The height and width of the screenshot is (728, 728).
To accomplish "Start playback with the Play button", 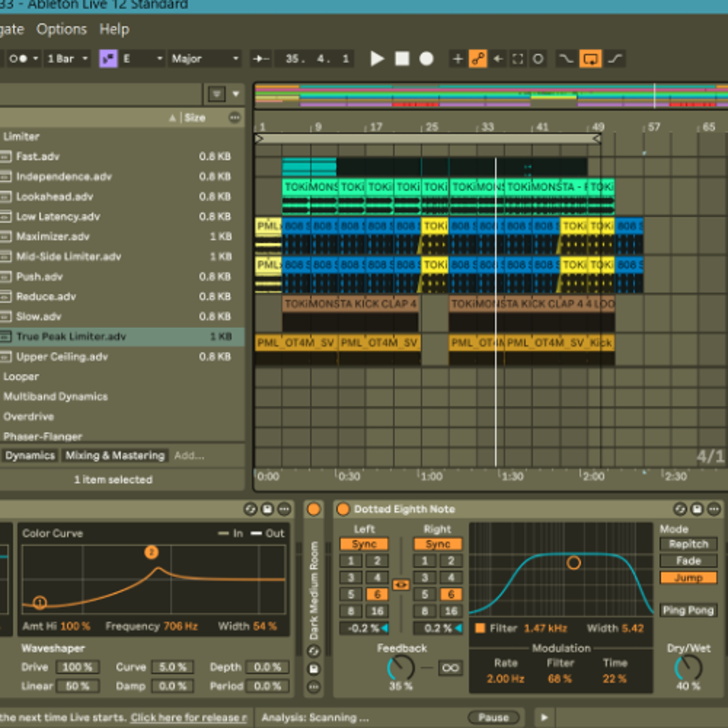I will point(377,59).
